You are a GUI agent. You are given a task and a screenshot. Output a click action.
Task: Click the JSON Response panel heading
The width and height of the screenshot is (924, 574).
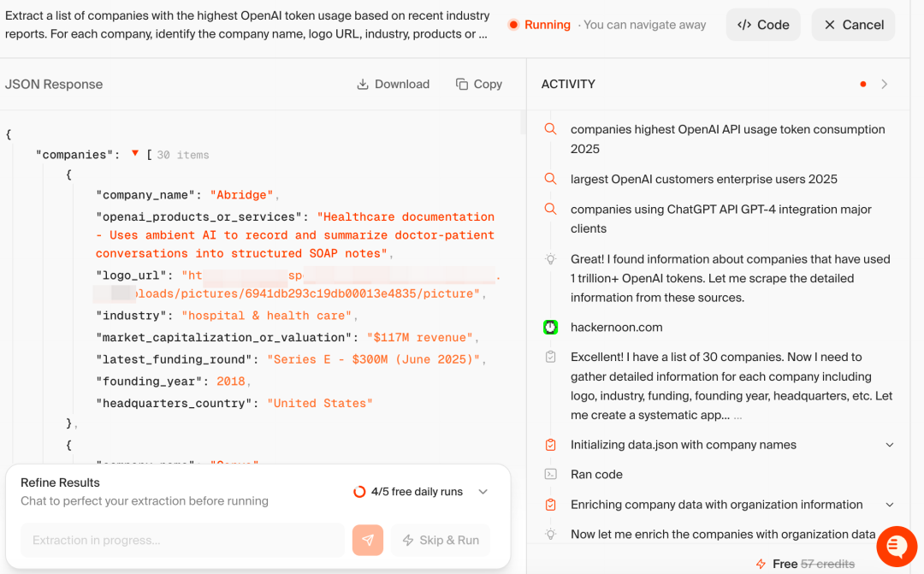(x=54, y=85)
